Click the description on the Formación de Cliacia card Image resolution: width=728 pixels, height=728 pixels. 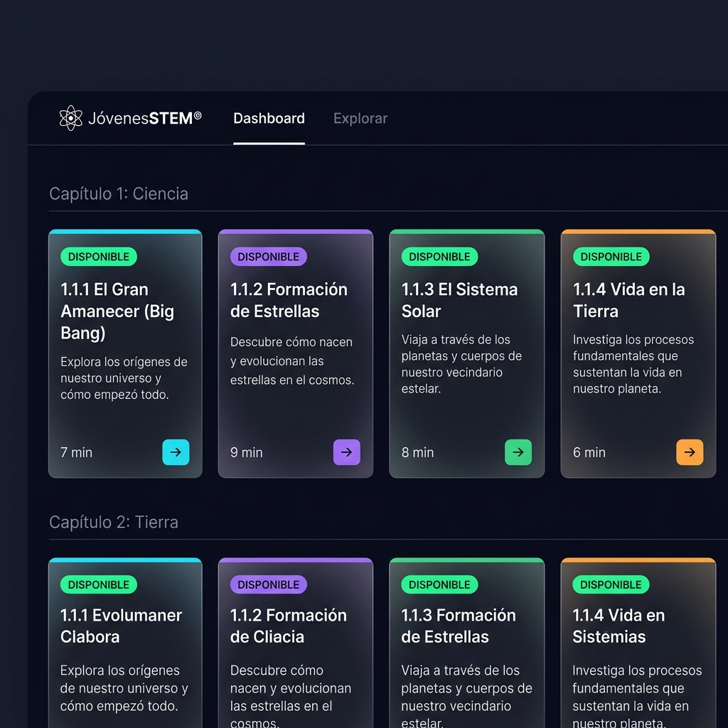291,695
